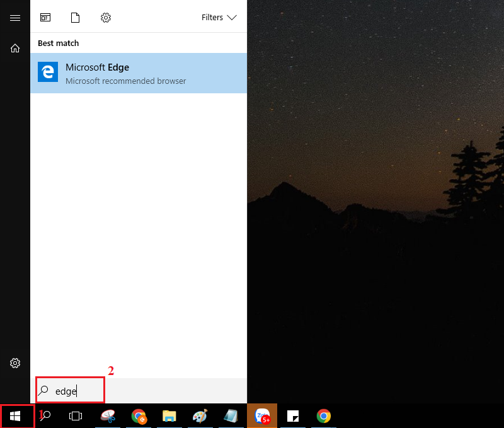This screenshot has width=504, height=428.
Task: Launch Snipping Tool from the taskbar
Action: coord(108,416)
